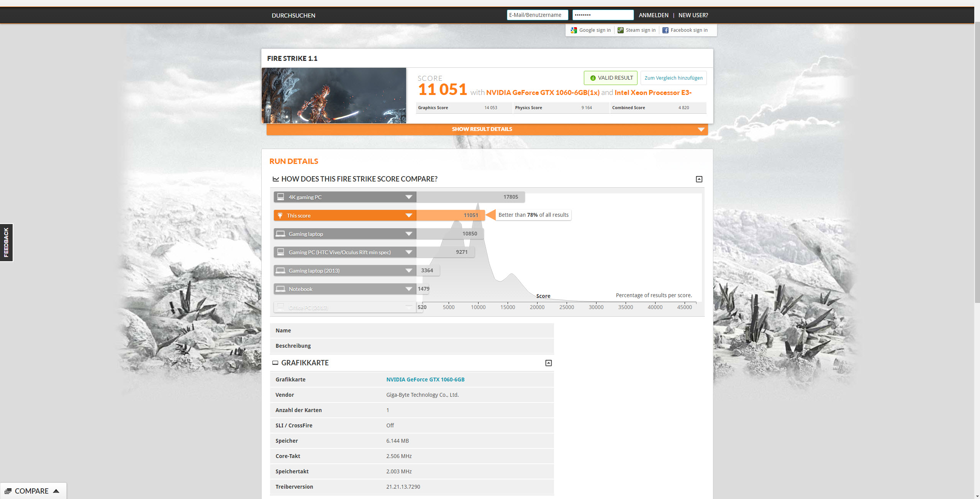Viewport: 980px width, 499px height.
Task: Open the Durchsuchen menu
Action: [x=293, y=15]
